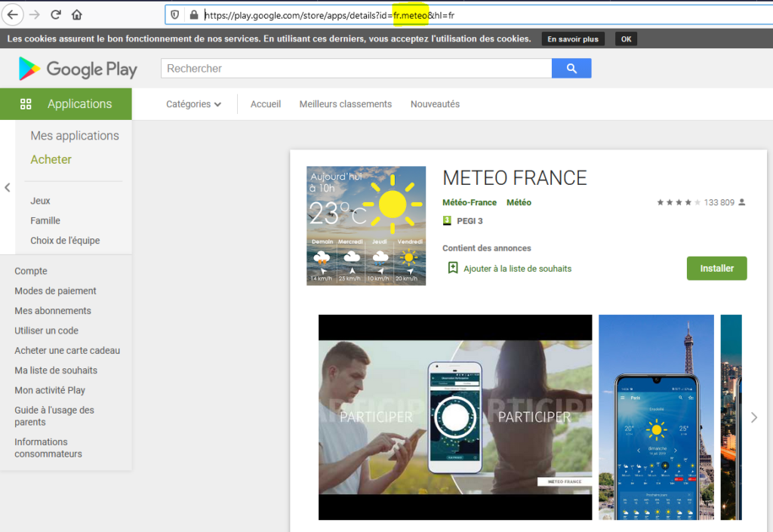Click the green Installer button
This screenshot has width=773, height=532.
[x=717, y=269]
